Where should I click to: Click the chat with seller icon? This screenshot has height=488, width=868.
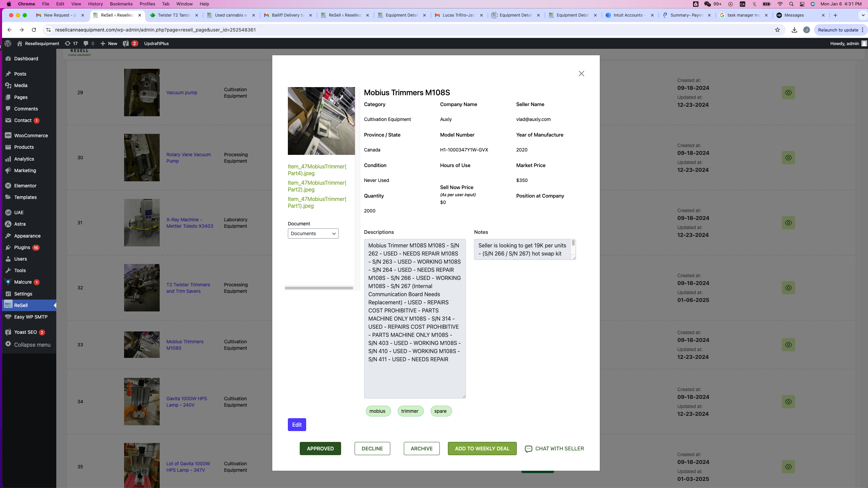(x=528, y=449)
